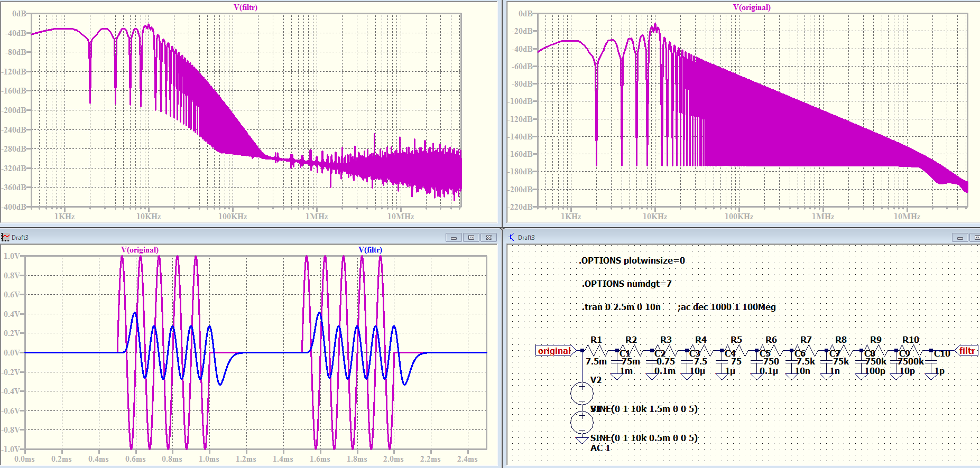Click the '10MHz' axis label on the V(original) plot
This screenshot has width=980, height=468.
point(907,216)
